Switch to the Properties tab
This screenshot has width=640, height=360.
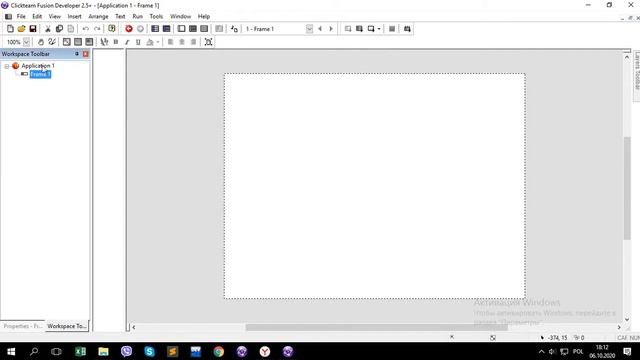point(22,326)
